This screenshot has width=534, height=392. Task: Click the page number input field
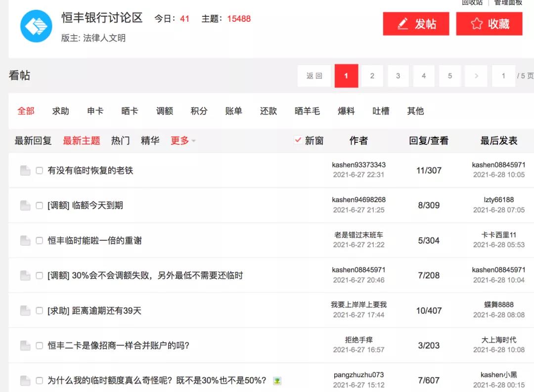(503, 76)
